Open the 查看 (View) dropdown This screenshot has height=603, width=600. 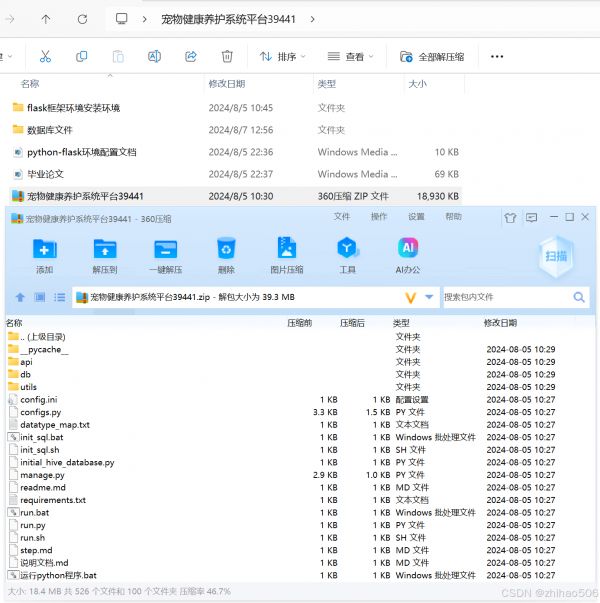point(350,57)
